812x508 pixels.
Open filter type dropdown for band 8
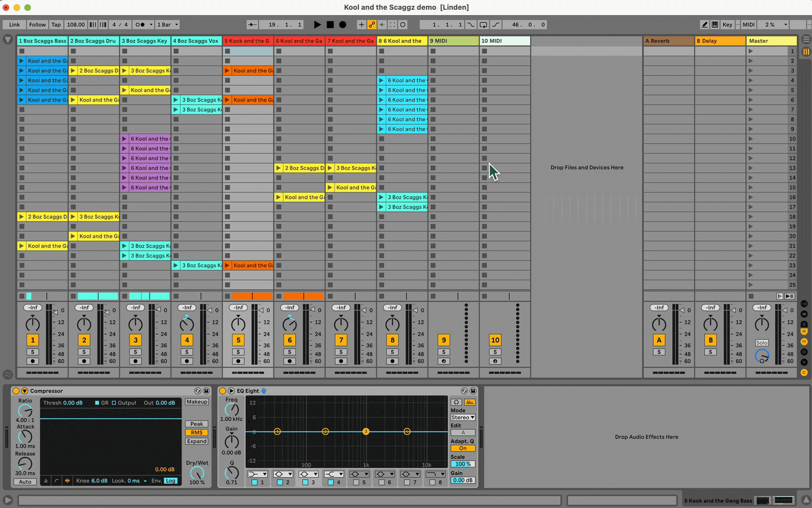[x=436, y=474]
